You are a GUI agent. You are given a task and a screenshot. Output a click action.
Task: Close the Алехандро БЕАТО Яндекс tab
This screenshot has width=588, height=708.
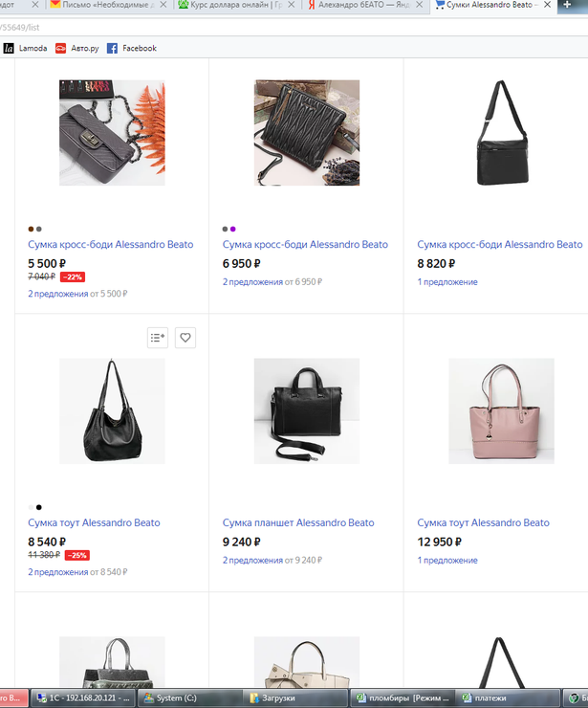(419, 5)
